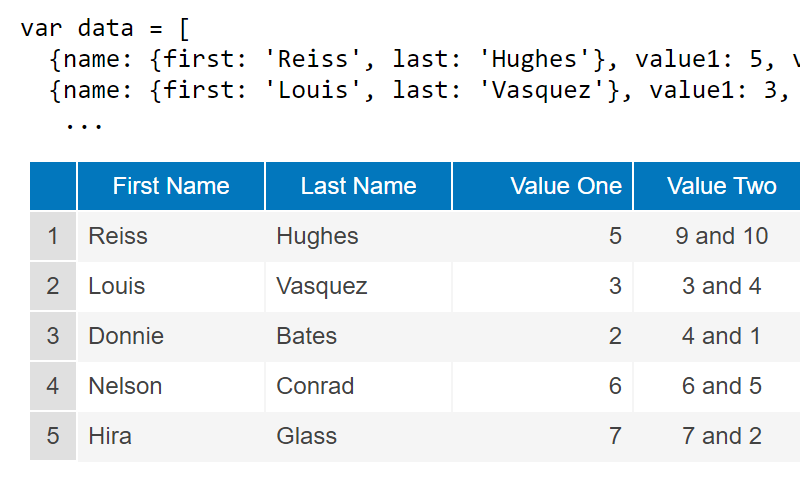Click Value One cell showing 6

543,386
